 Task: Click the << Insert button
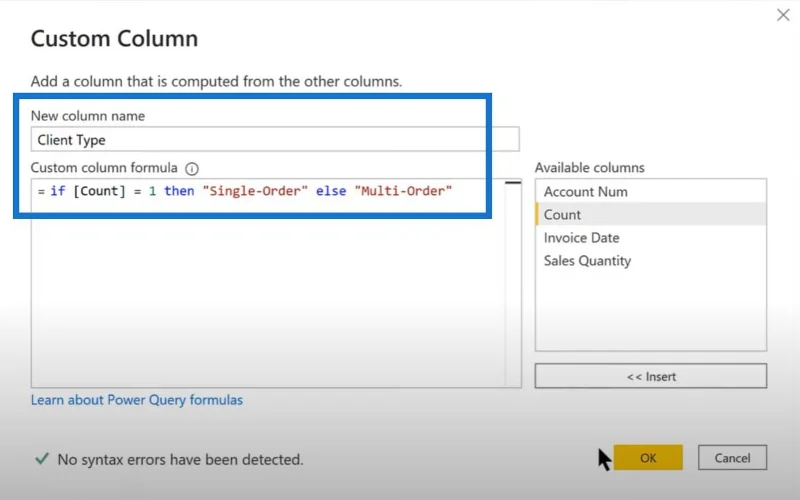[651, 376]
